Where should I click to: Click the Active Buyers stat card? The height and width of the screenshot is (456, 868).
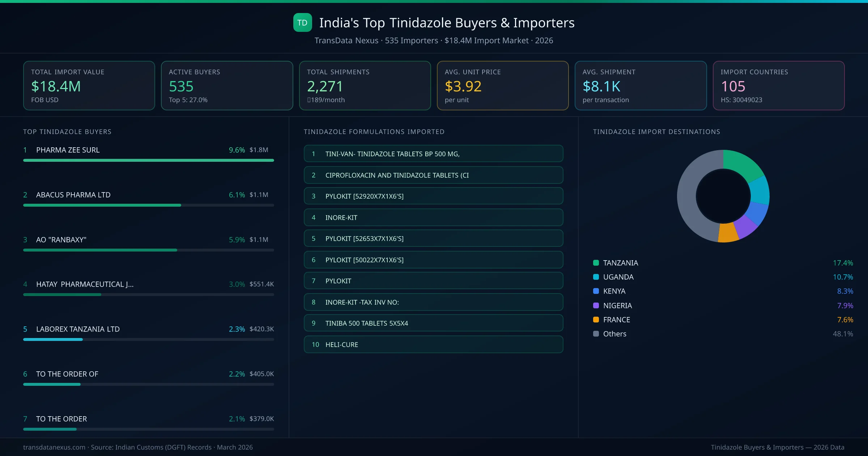pos(227,85)
